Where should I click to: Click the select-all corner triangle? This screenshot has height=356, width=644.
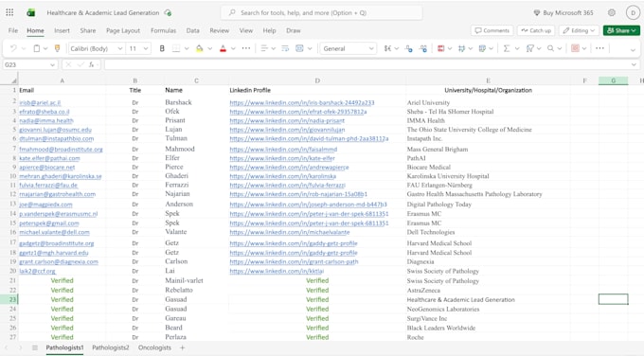(14, 80)
